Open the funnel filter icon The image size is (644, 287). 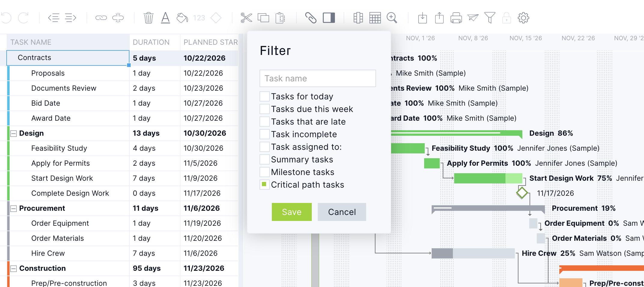490,18
